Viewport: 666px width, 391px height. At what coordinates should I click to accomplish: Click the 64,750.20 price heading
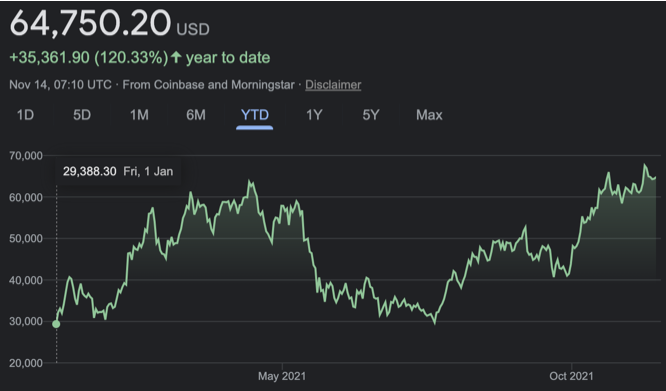coord(90,23)
